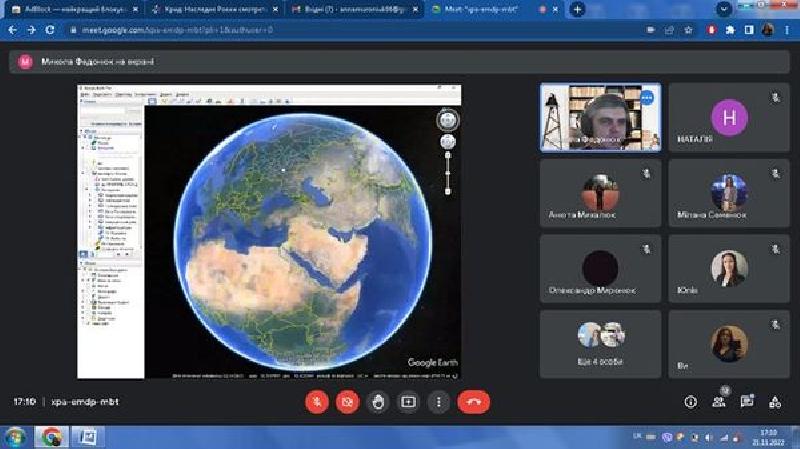
Task: Open a new browser tab
Action: [577, 9]
